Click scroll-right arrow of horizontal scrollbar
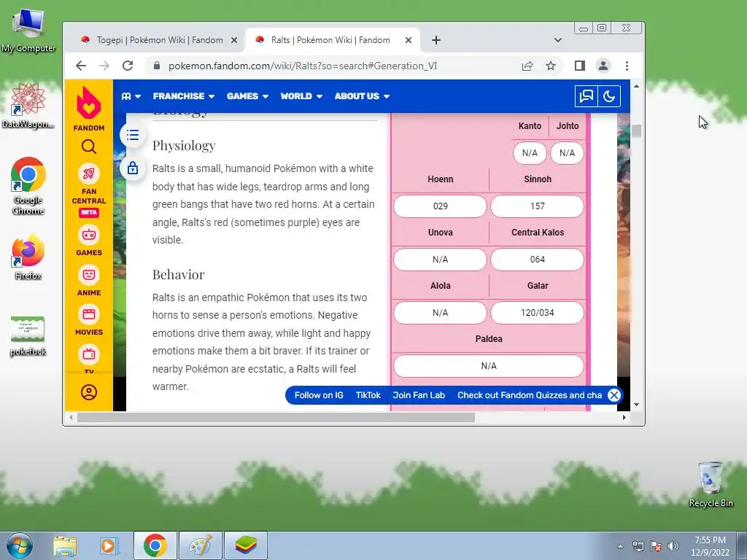The height and width of the screenshot is (560, 747). click(x=624, y=418)
